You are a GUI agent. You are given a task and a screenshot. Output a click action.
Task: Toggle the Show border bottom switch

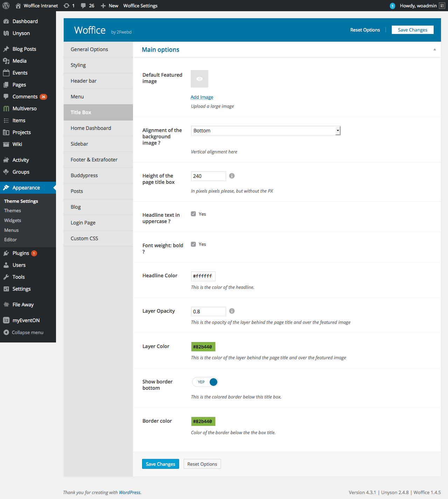point(205,382)
